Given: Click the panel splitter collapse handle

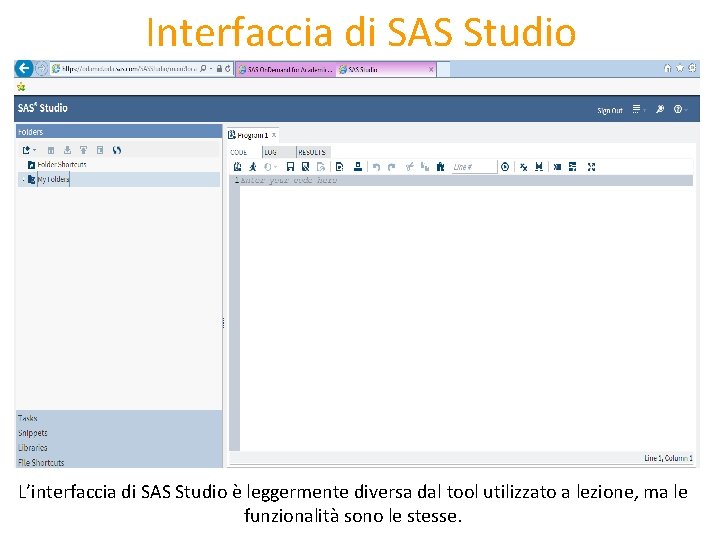Looking at the screenshot, I should (224, 323).
